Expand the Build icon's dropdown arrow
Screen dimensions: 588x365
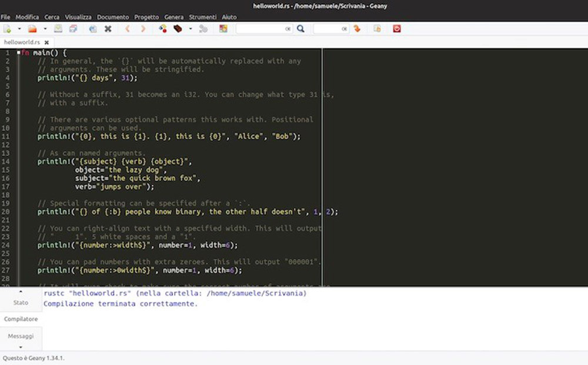190,28
